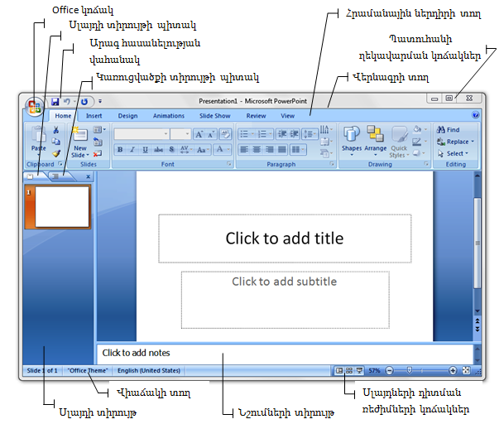Switch to the Home tab

(63, 116)
